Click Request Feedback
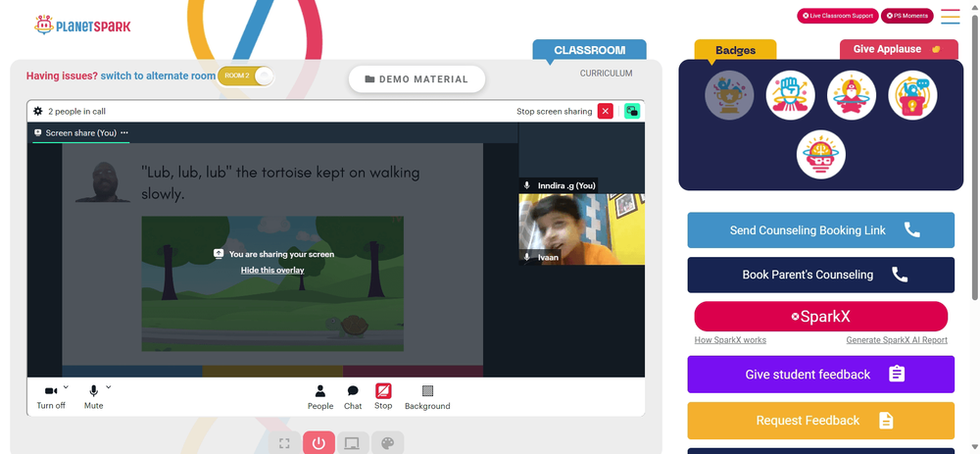Image resolution: width=980 pixels, height=454 pixels. tap(820, 421)
